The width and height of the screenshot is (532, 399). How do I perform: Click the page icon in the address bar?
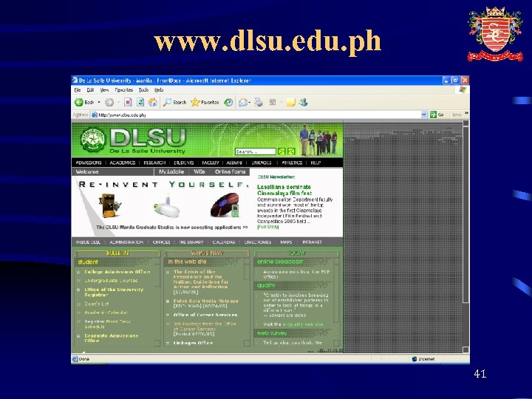[x=95, y=115]
